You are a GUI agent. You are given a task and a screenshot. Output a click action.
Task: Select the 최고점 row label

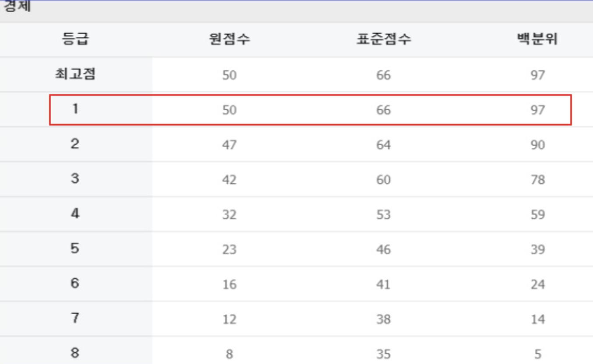pyautogui.click(x=75, y=74)
